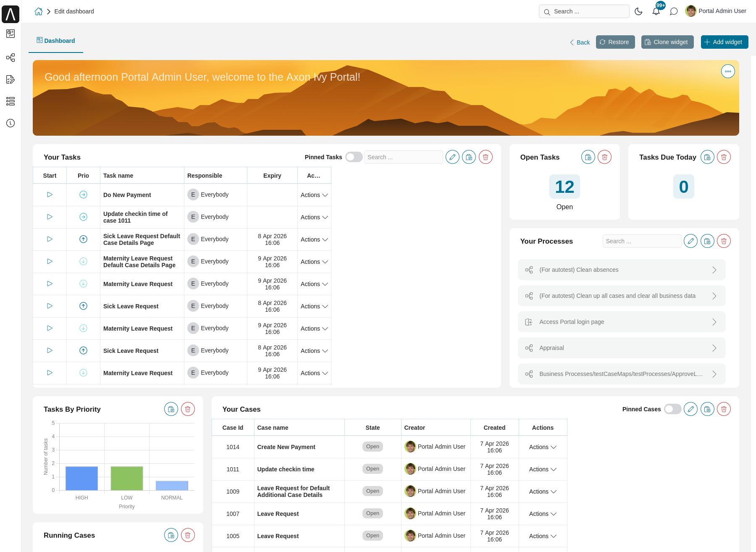Edit the Your Cases widget
The width and height of the screenshot is (756, 552).
click(x=690, y=409)
